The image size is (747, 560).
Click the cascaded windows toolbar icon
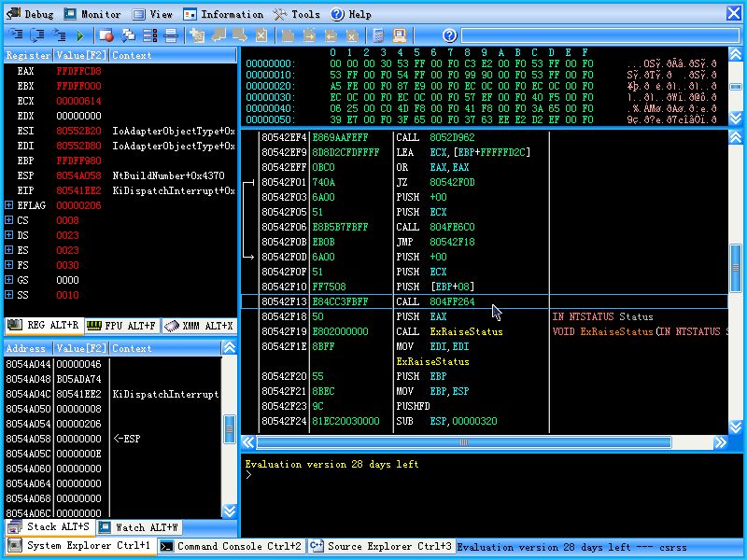tap(128, 35)
